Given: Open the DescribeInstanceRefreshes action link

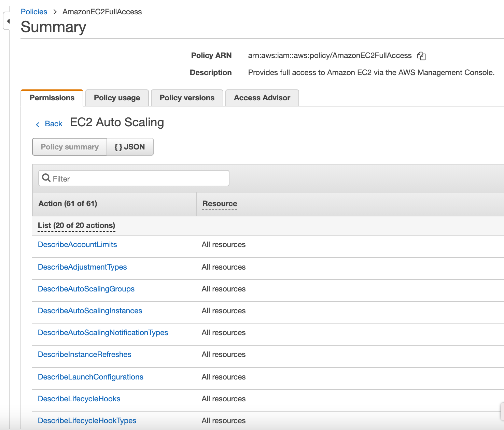Looking at the screenshot, I should pos(84,355).
